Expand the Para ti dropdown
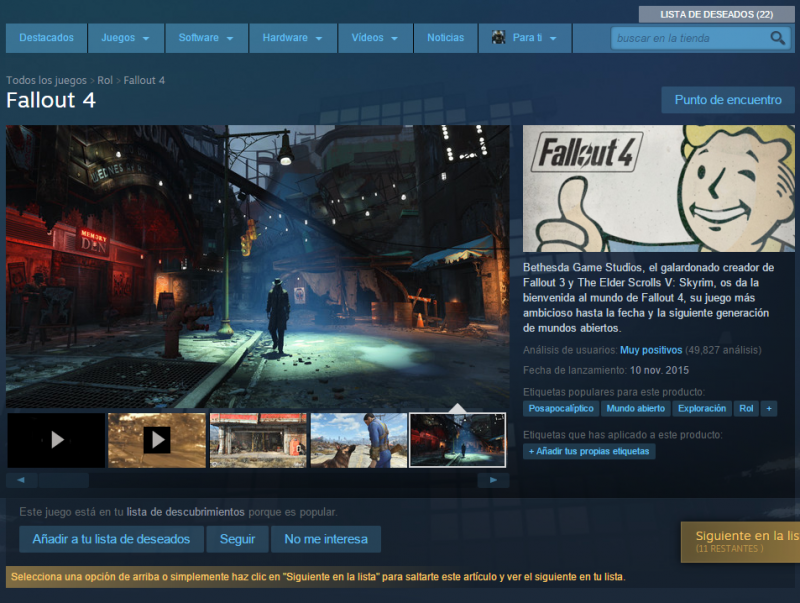This screenshot has width=800, height=603. point(524,38)
